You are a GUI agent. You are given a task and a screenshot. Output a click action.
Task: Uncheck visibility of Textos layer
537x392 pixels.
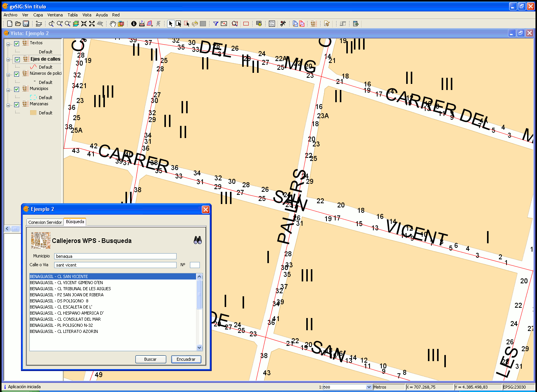click(17, 43)
